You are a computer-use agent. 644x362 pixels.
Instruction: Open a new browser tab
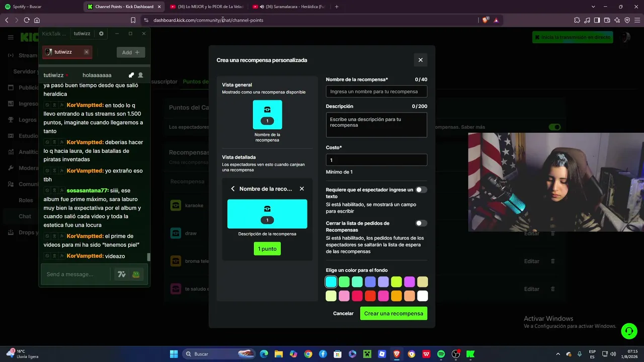pyautogui.click(x=337, y=7)
